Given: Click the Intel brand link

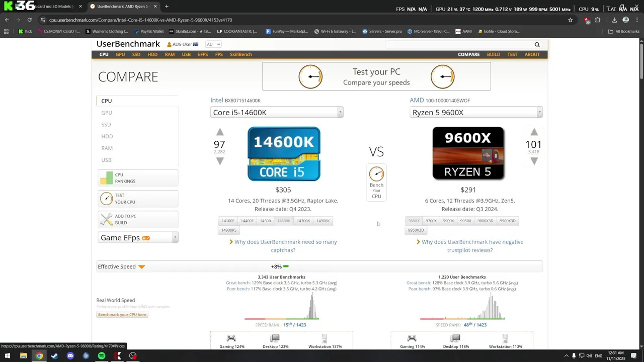Looking at the screenshot, I should [x=216, y=100].
